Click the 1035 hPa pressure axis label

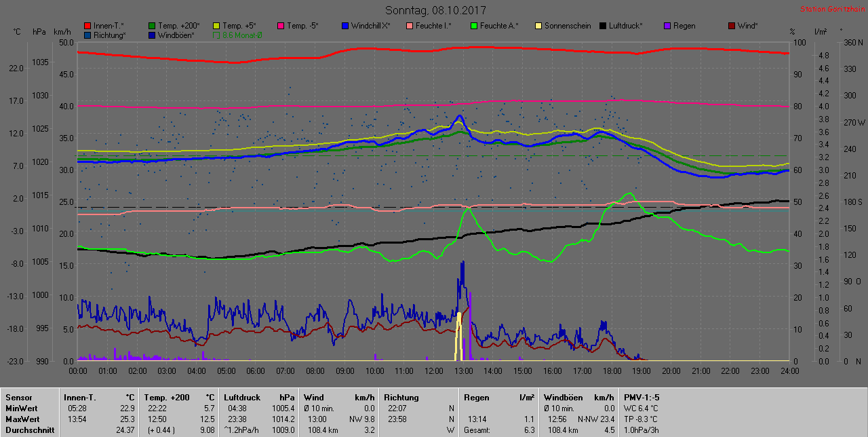[x=41, y=62]
